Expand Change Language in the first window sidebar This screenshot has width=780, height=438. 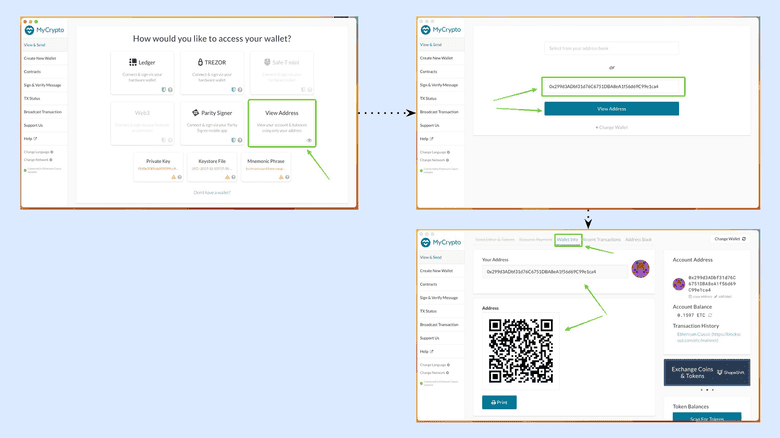(x=38, y=152)
